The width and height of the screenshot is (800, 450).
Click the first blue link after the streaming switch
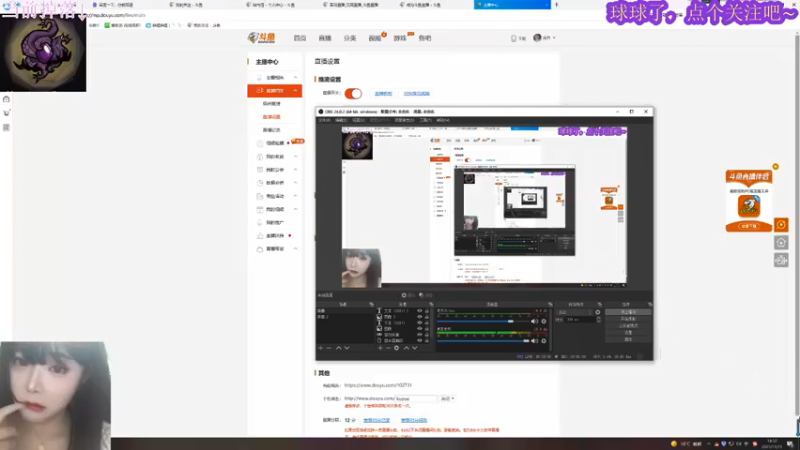tap(383, 94)
